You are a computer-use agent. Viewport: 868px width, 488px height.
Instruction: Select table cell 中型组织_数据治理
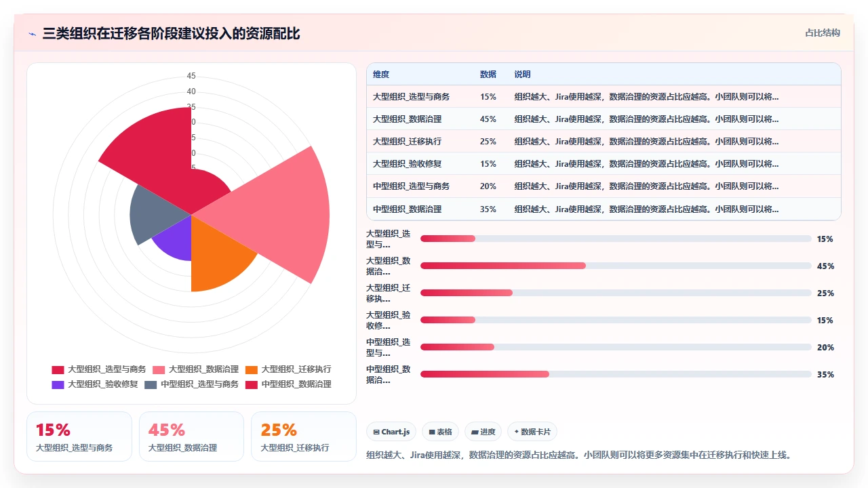coord(407,209)
